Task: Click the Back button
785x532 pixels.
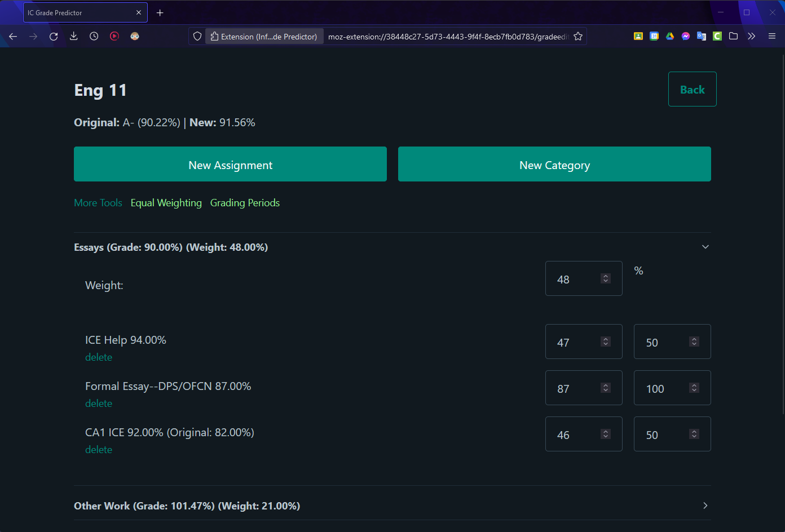Action: pyautogui.click(x=692, y=89)
